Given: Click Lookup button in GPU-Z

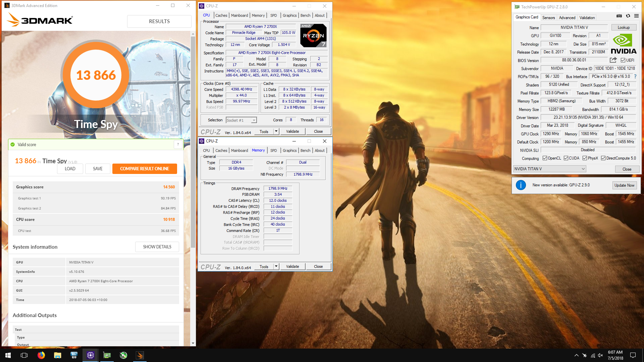Looking at the screenshot, I should [624, 27].
